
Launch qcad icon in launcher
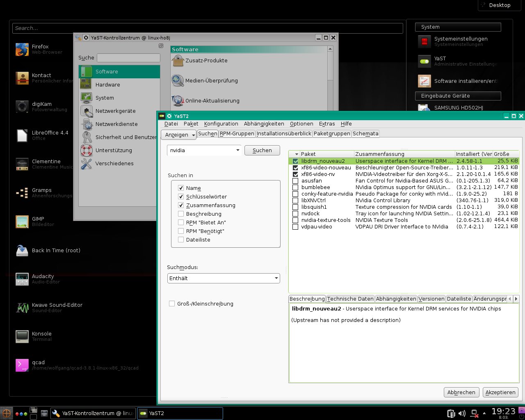pyautogui.click(x=22, y=365)
